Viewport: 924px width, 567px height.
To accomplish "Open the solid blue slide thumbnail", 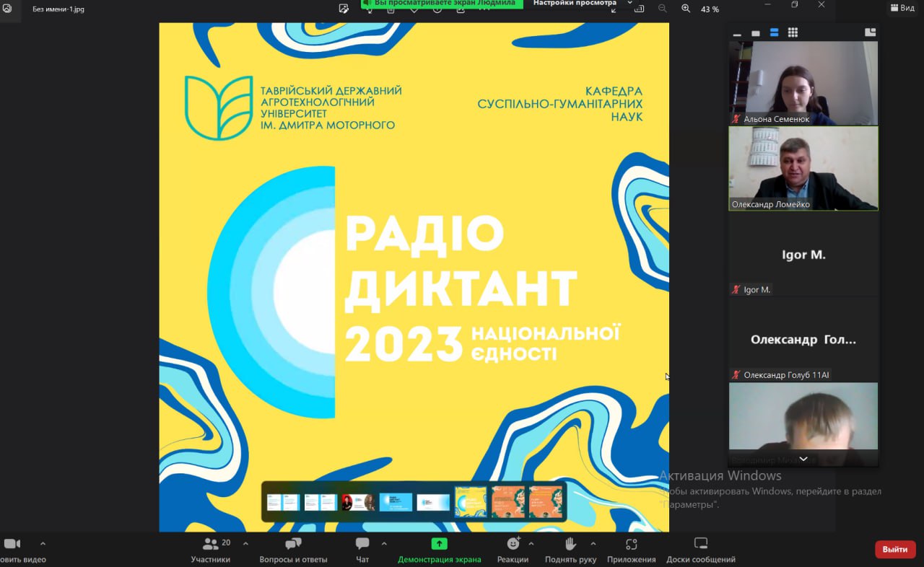I will click(396, 502).
